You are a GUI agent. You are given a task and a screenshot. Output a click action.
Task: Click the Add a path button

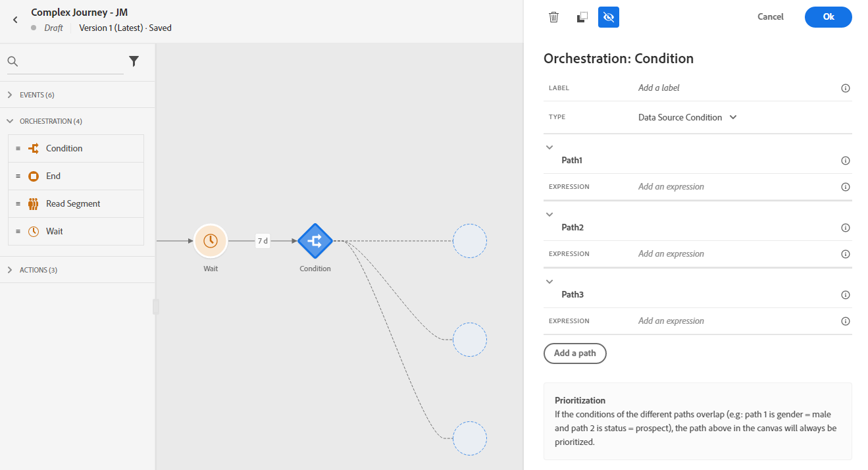tap(575, 353)
